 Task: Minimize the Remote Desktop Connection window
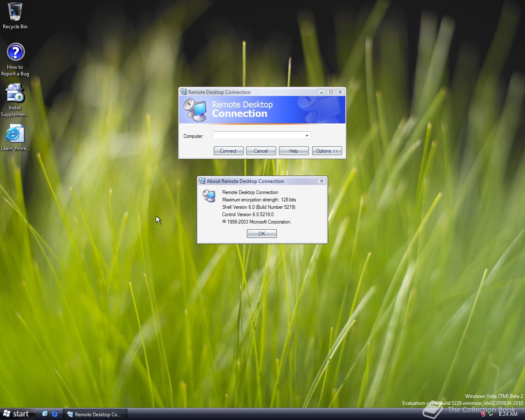(322, 92)
